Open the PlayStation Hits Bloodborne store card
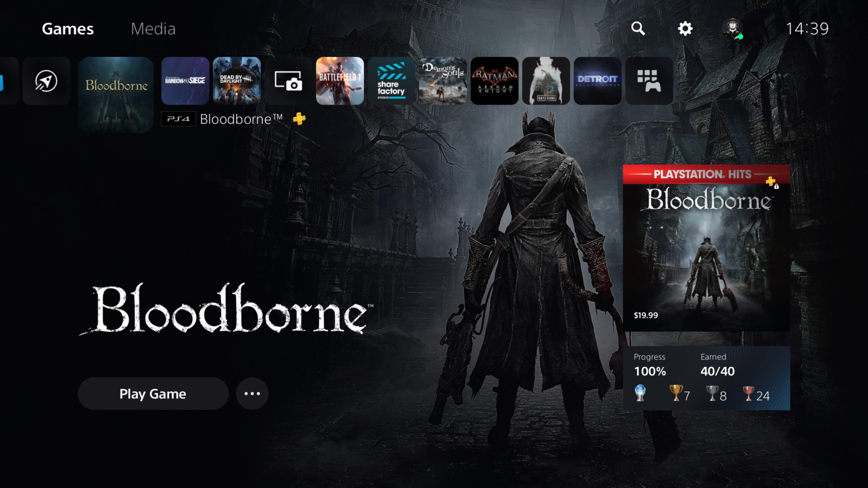Viewport: 868px width, 488px height. click(x=706, y=248)
